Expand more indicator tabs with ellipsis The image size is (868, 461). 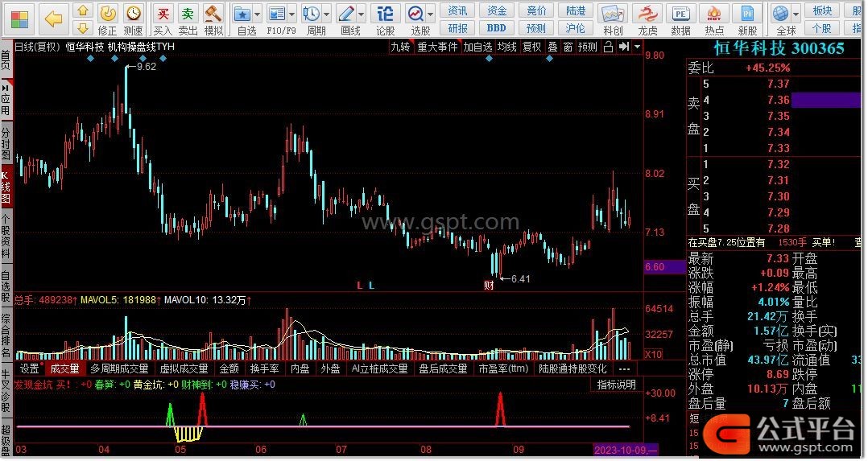[x=625, y=368]
